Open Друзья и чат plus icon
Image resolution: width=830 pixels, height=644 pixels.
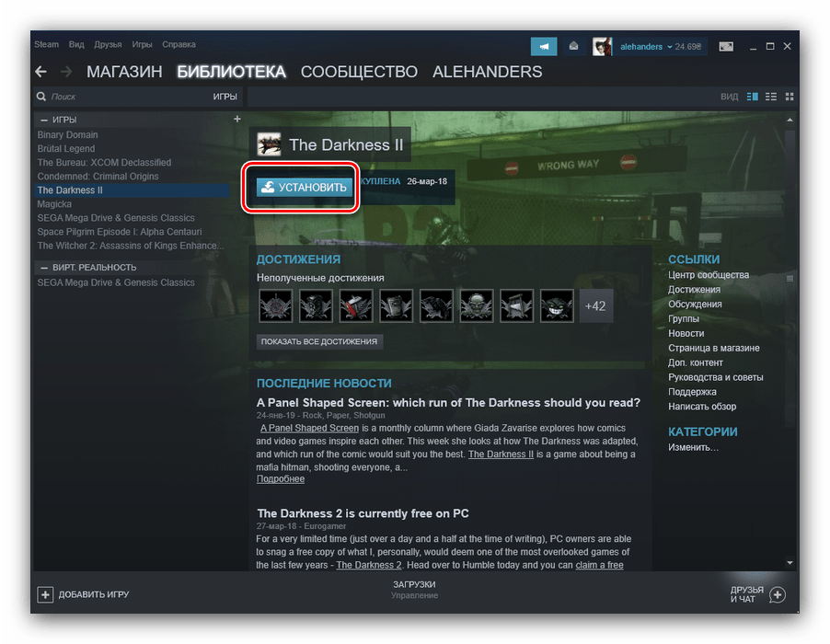[x=777, y=594]
